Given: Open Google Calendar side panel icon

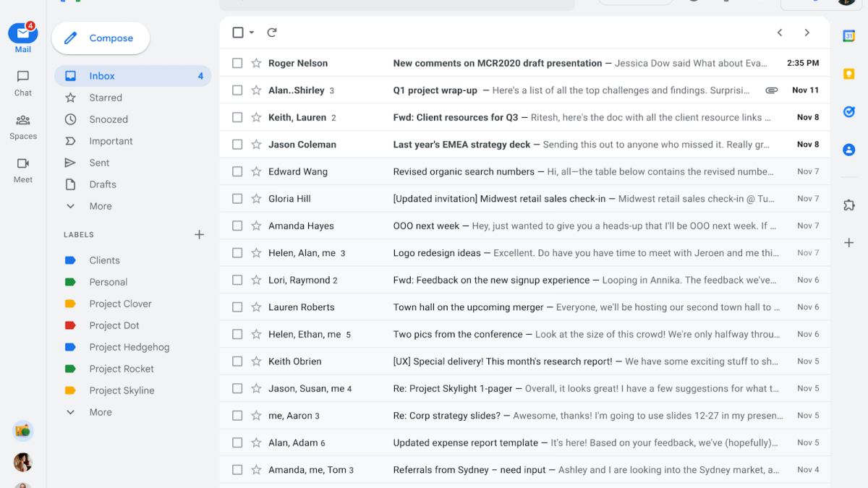Looking at the screenshot, I should (849, 37).
